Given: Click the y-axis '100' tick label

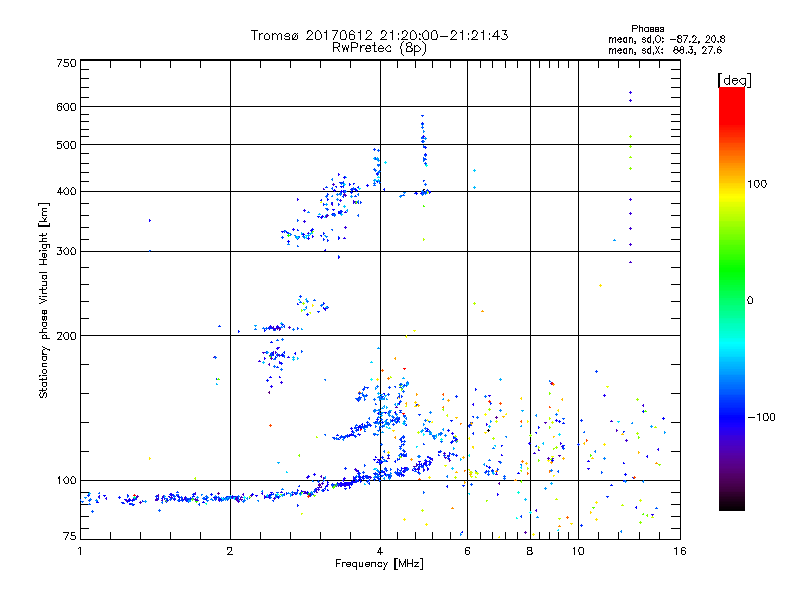Looking at the screenshot, I should 67,480.
